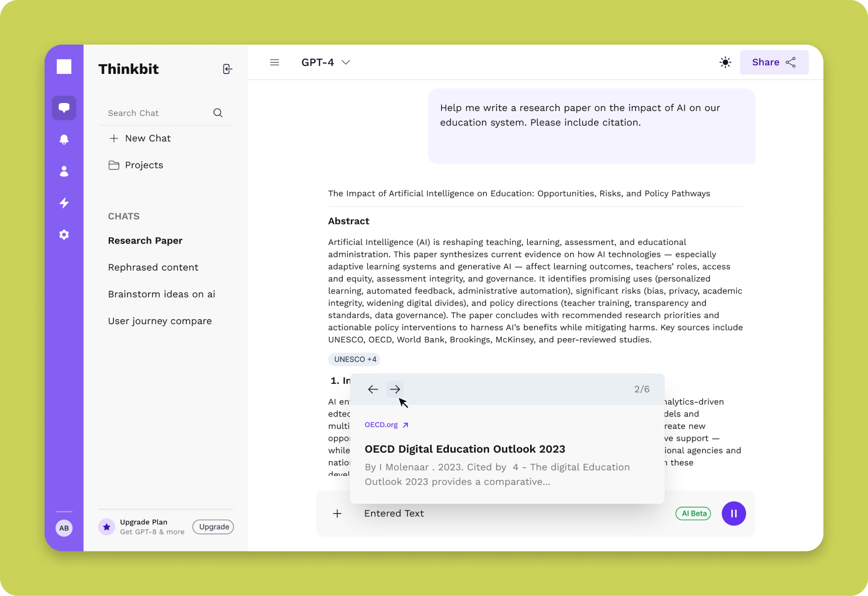Open the profile person icon
The image size is (868, 596).
pos(64,171)
